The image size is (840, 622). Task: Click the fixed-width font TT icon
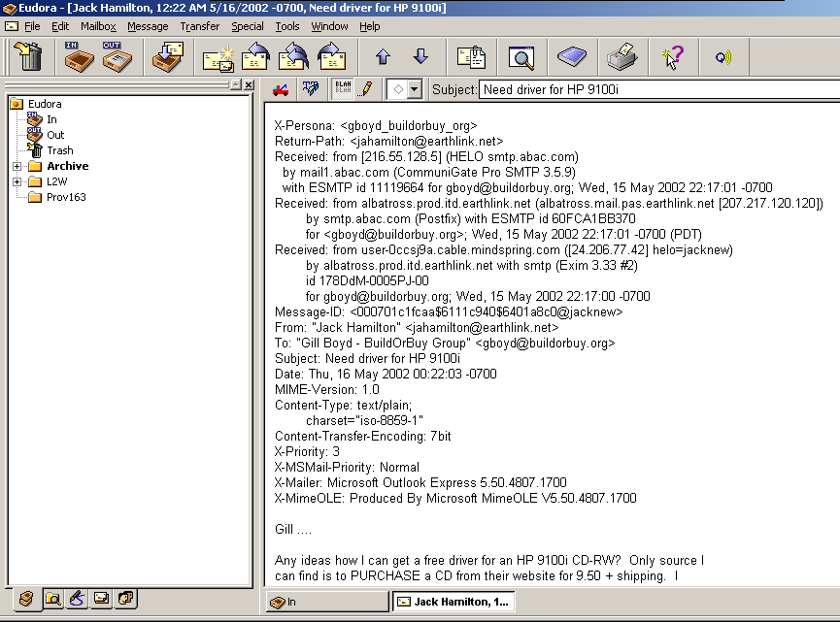[x=310, y=88]
